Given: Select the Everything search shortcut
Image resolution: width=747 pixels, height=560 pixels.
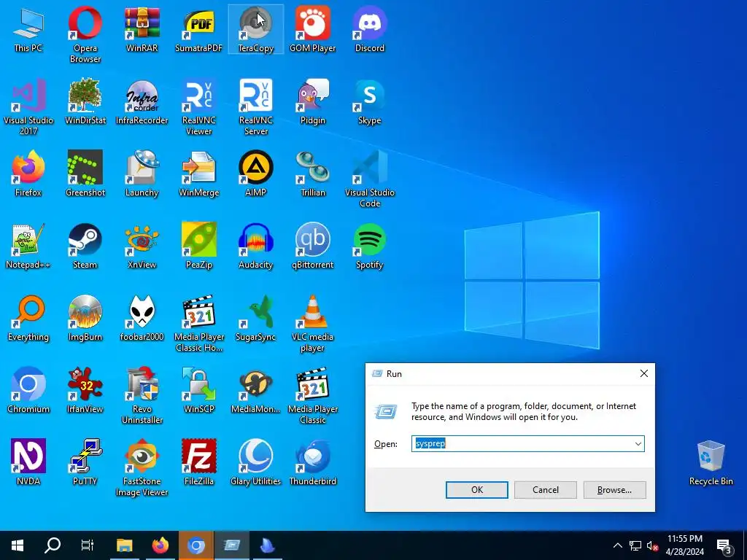Looking at the screenshot, I should coord(28,319).
